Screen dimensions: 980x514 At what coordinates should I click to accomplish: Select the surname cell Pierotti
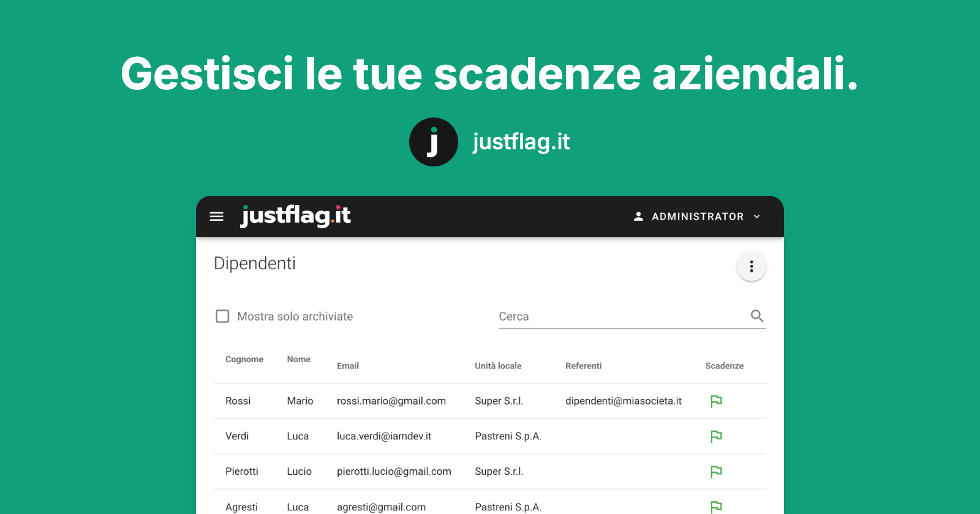242,471
